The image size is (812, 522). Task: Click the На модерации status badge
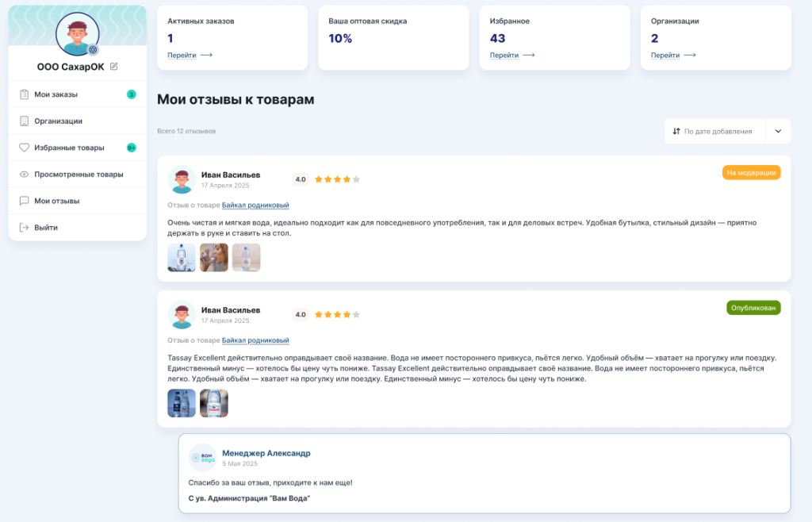[751, 172]
